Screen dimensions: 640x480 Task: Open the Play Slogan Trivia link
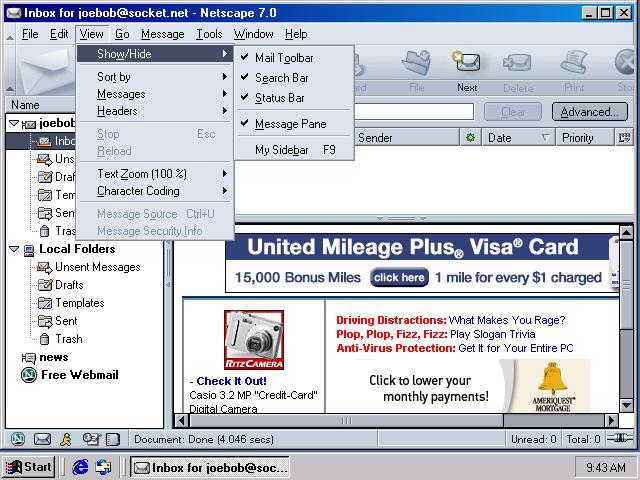tap(493, 334)
